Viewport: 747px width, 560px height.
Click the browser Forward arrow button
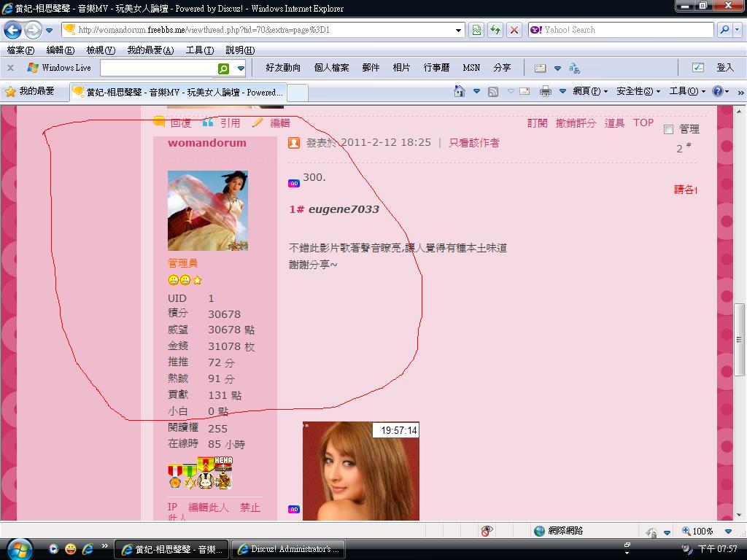pos(32,30)
